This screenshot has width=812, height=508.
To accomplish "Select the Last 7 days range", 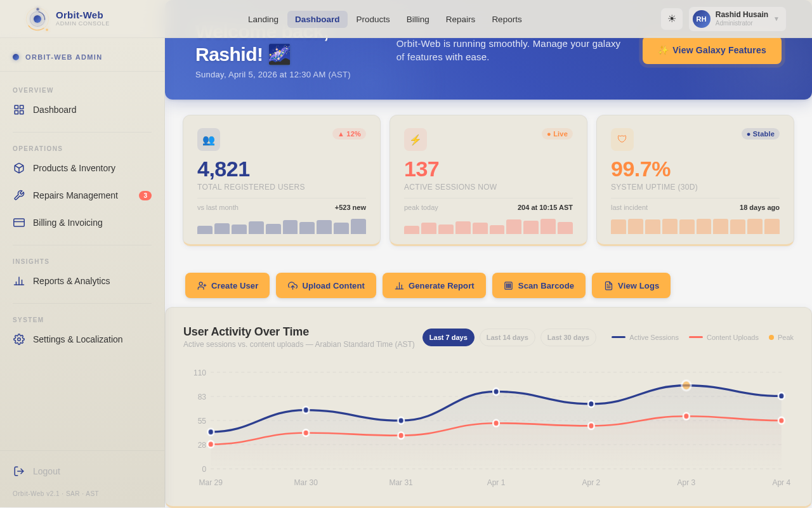I will coord(449,337).
